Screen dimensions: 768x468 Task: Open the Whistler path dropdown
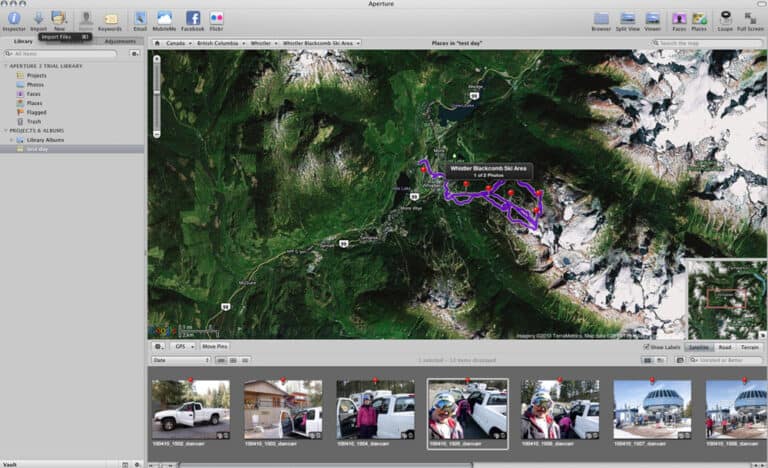[264, 43]
